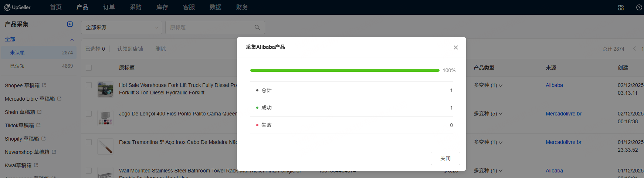This screenshot has height=178, width=644.
Task: Check the Hot Sale Warehouse Fork Lift row
Action: (89, 85)
